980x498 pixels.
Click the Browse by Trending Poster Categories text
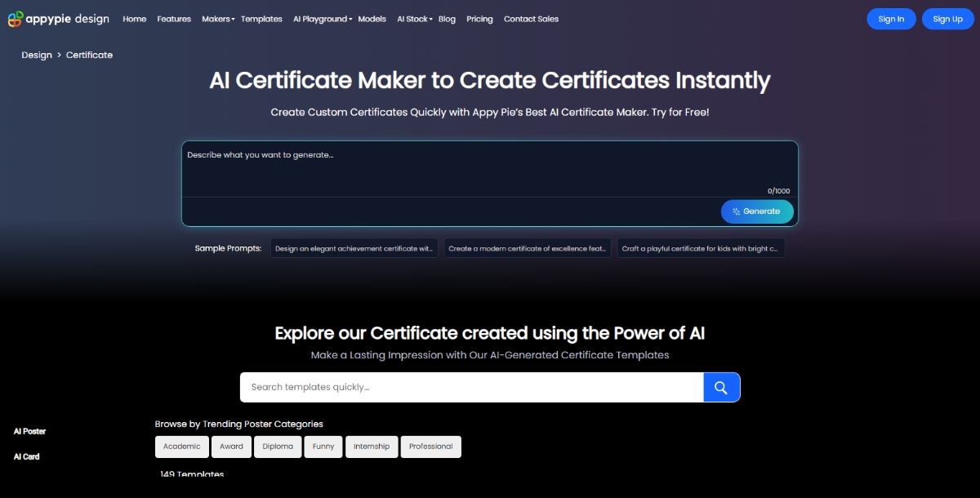pyautogui.click(x=239, y=424)
